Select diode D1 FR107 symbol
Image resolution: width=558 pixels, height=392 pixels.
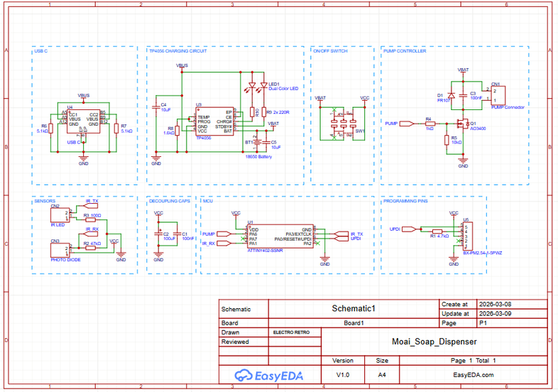[452, 95]
